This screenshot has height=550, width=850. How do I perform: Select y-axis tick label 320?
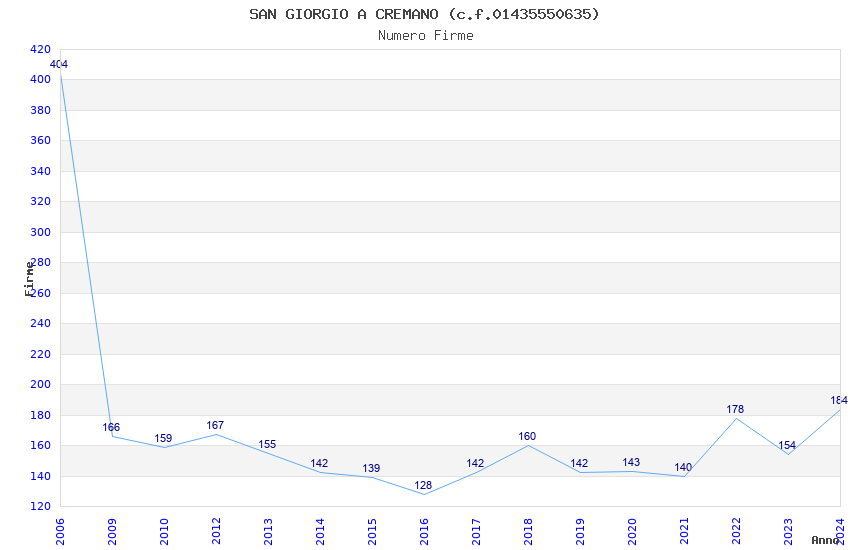click(40, 202)
